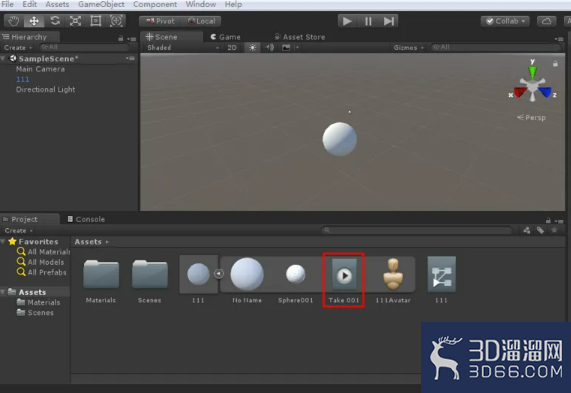This screenshot has height=393, width=571.
Task: Select Scenes folder in project tree
Action: tap(35, 313)
